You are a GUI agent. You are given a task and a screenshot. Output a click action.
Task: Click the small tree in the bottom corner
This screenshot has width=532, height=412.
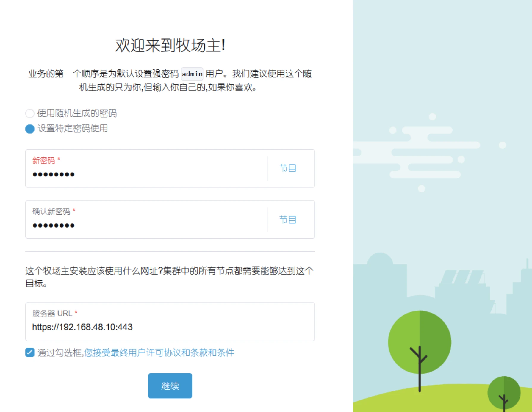504,393
